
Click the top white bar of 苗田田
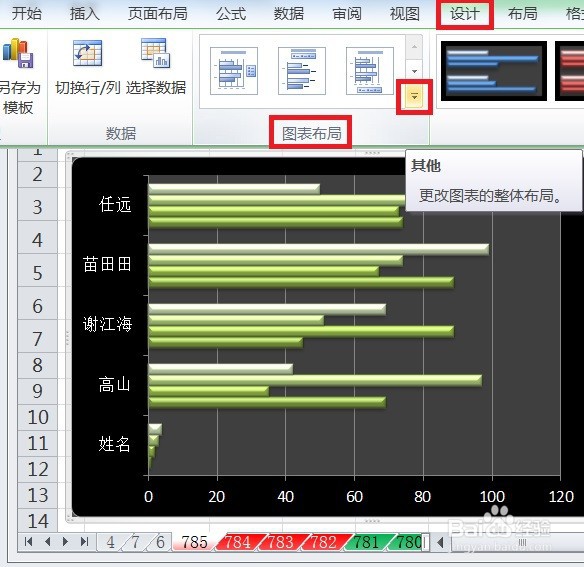tap(318, 249)
